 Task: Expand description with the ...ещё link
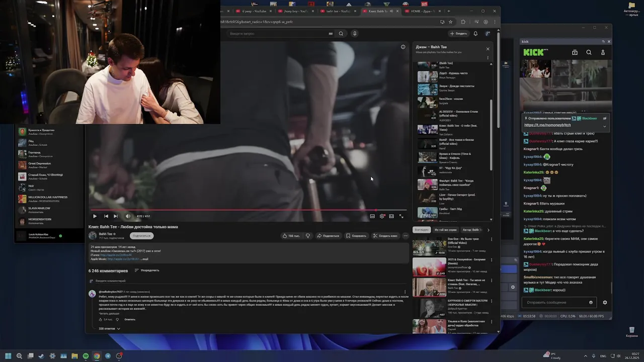pyautogui.click(x=144, y=259)
